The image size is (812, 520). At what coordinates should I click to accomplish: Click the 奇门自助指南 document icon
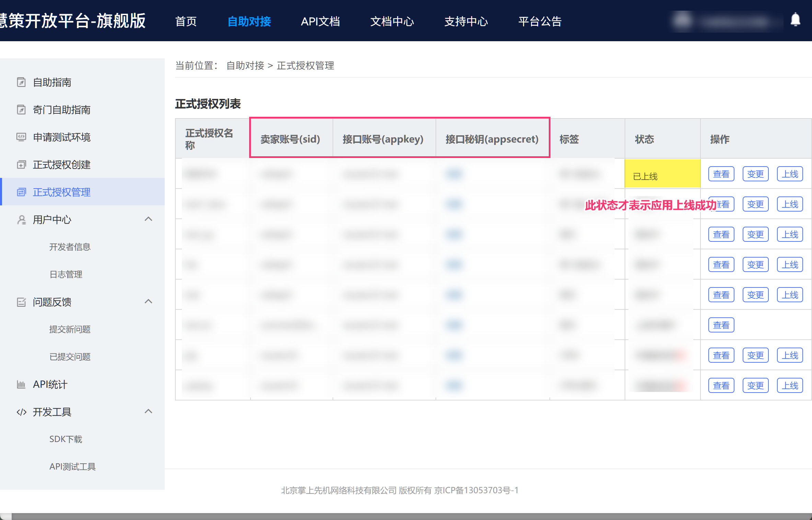(x=21, y=110)
